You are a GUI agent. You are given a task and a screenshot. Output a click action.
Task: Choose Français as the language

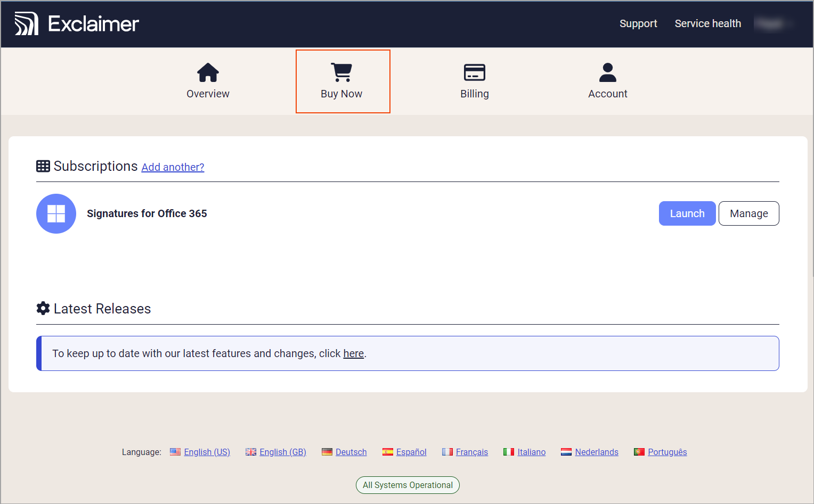tap(471, 452)
